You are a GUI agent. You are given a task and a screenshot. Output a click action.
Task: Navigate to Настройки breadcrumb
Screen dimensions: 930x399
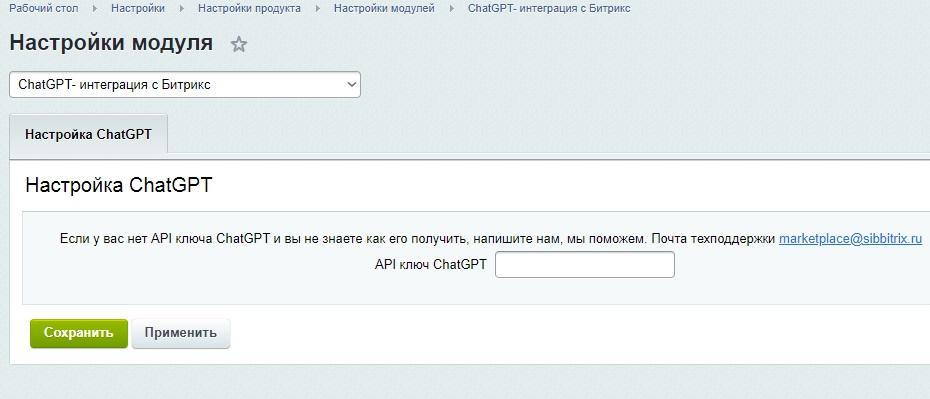pos(138,9)
